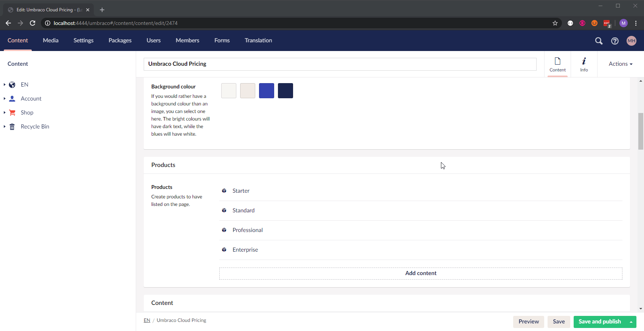The width and height of the screenshot is (644, 331).
Task: Click the box icon beside Professional
Action: coord(224,230)
